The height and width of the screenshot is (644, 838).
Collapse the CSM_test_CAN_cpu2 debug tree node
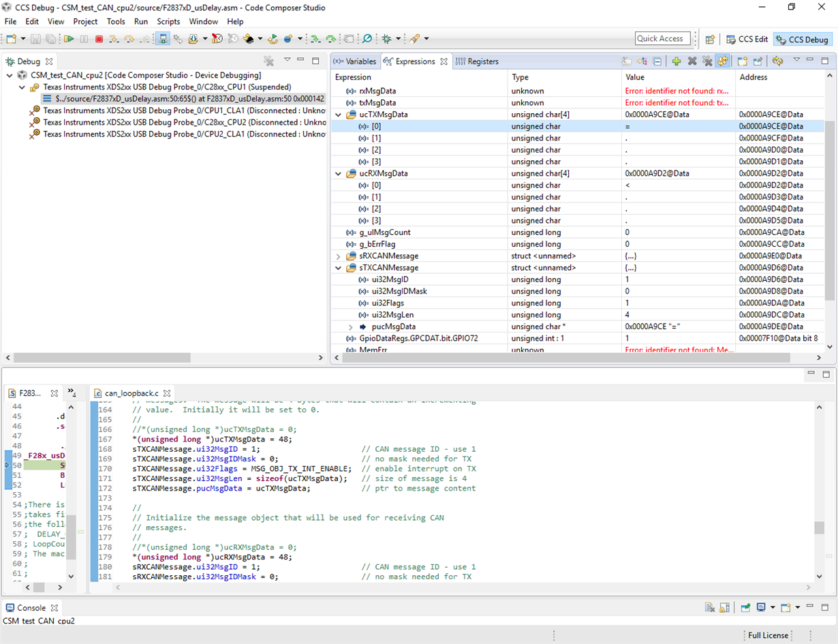point(10,75)
